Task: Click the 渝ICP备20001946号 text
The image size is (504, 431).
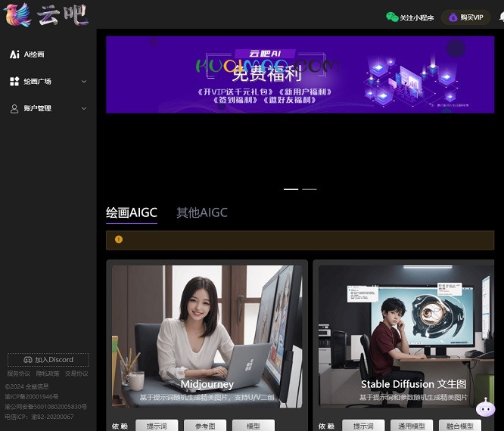Action: (x=32, y=397)
